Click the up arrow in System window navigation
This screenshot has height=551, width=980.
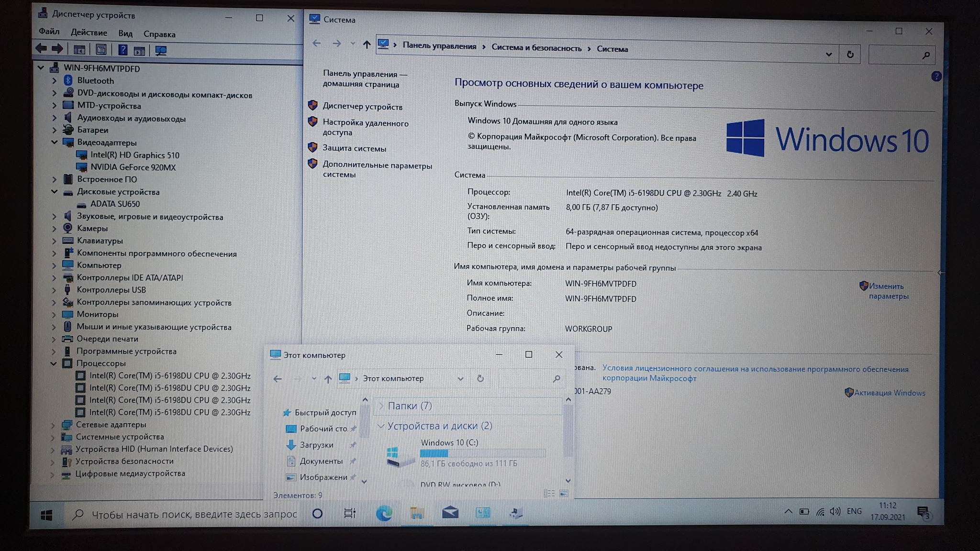point(367,44)
